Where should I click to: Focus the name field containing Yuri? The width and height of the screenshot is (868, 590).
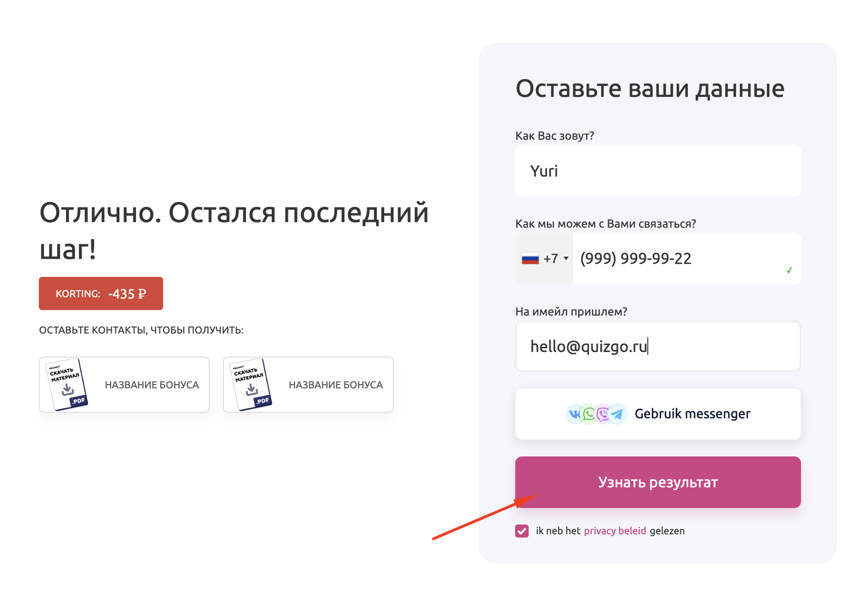(x=658, y=171)
